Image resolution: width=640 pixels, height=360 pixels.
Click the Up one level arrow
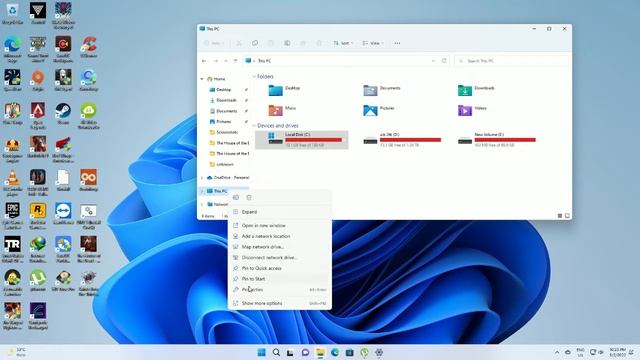(236, 61)
